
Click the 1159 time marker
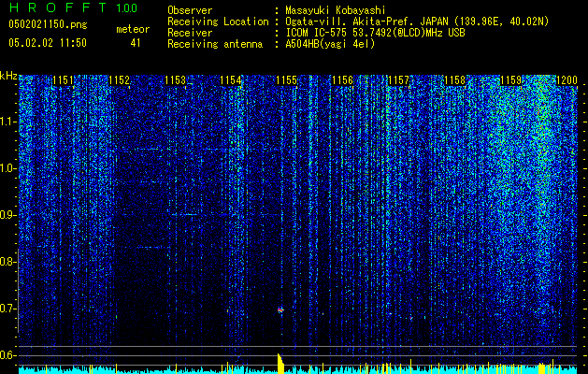point(510,80)
